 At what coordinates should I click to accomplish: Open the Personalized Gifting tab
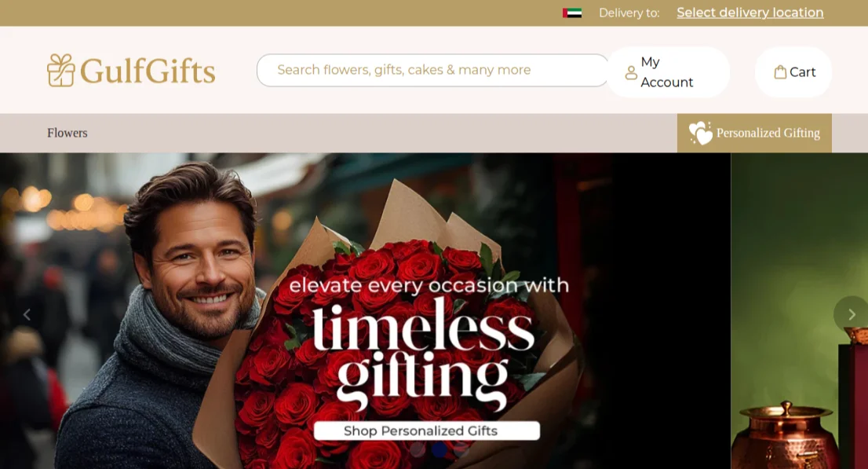coord(754,133)
